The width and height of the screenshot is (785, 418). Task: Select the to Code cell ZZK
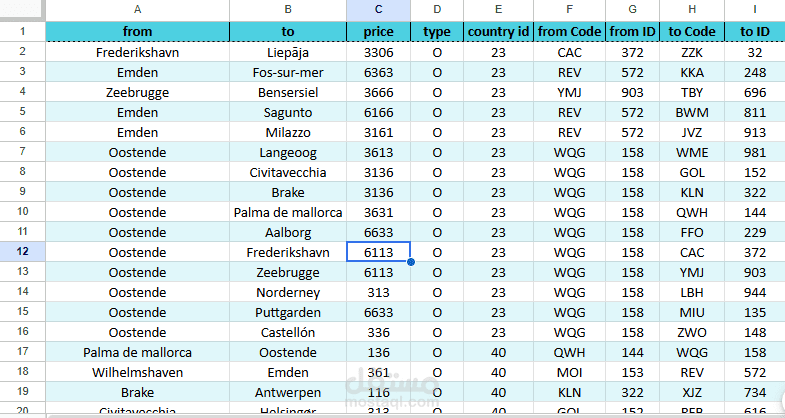click(x=692, y=52)
